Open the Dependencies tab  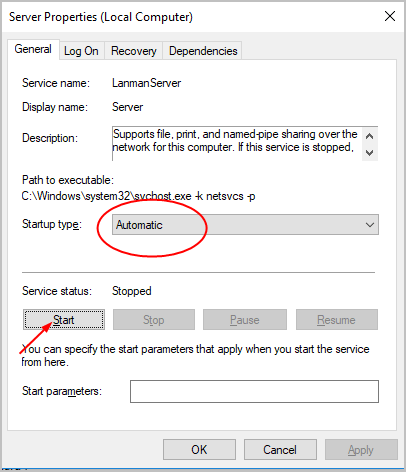[x=203, y=51]
